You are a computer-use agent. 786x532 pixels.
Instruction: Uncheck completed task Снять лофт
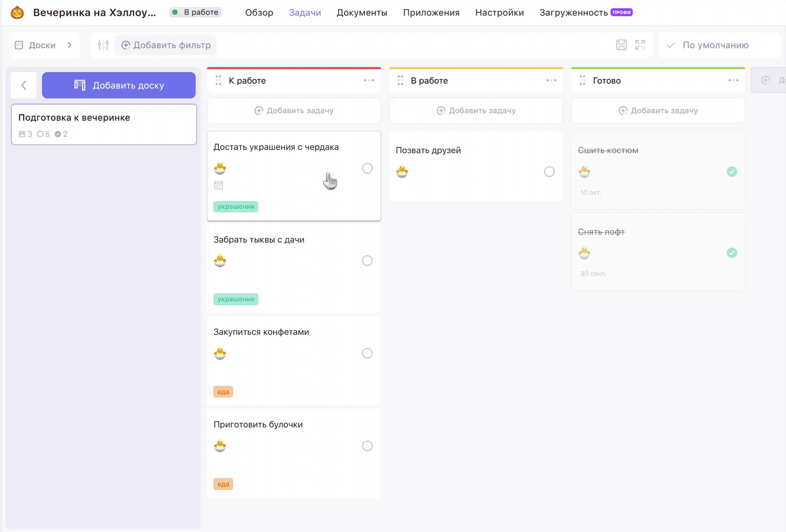click(732, 253)
